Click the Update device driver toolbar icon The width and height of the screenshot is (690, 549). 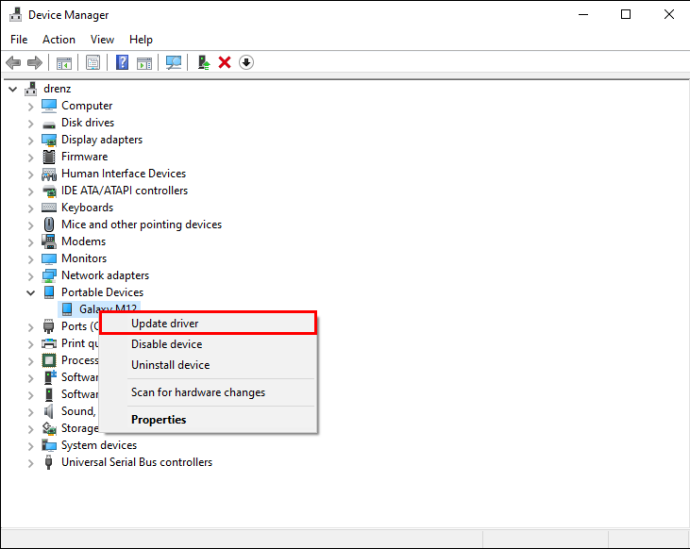(203, 62)
